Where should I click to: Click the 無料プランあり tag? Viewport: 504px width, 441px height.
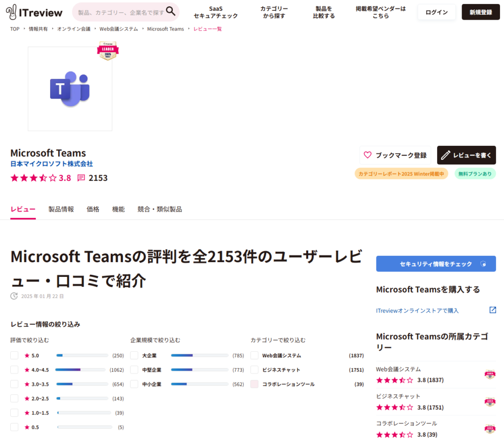(475, 174)
